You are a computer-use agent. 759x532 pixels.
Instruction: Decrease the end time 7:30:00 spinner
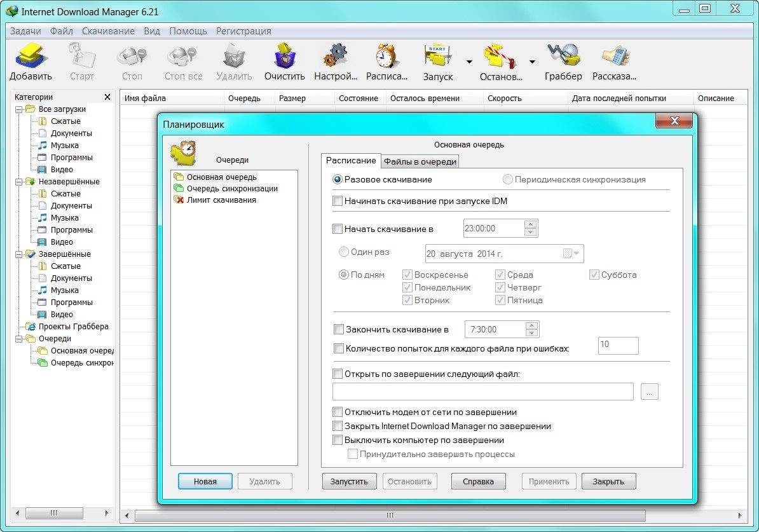531,333
